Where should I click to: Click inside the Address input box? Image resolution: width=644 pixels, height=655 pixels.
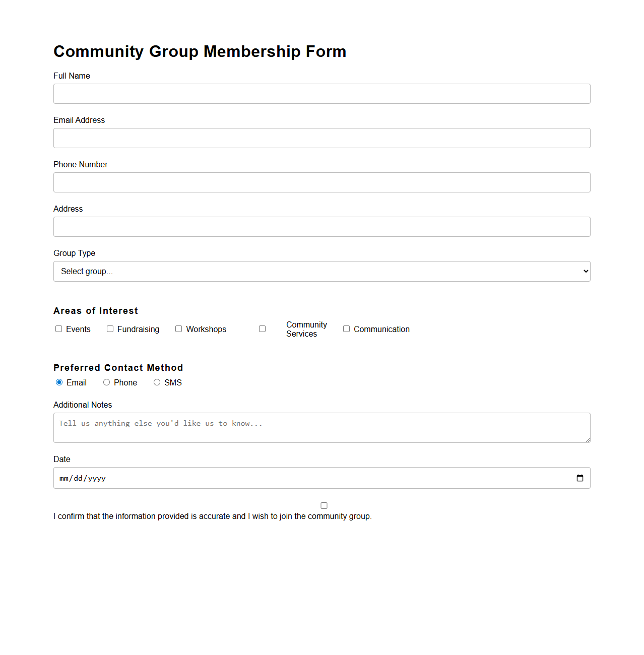(321, 227)
